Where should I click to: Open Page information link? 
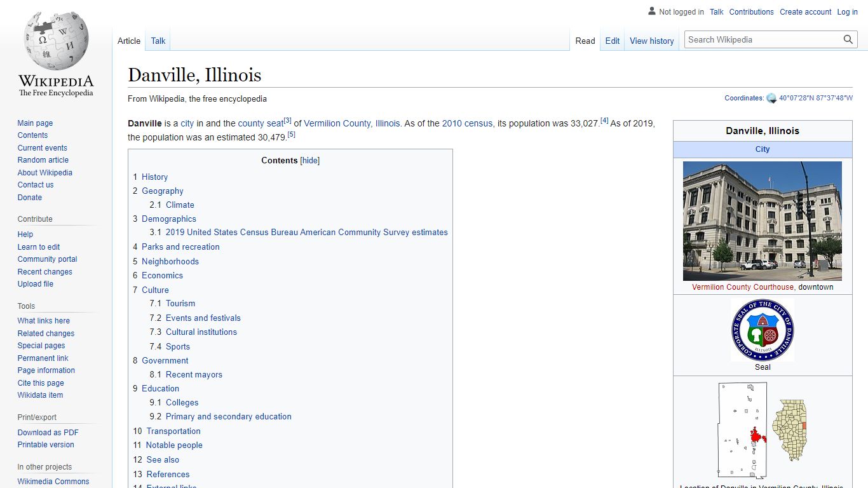(x=46, y=370)
